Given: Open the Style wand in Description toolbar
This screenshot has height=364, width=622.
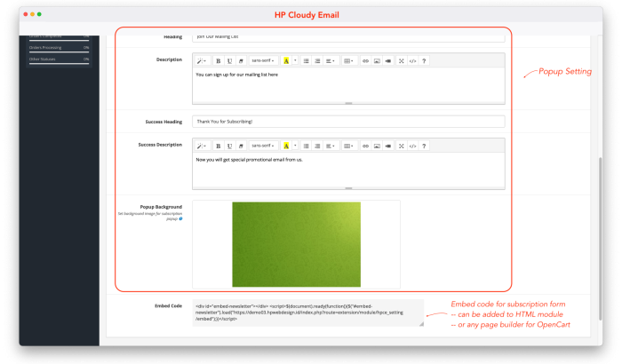Looking at the screenshot, I should 202,60.
